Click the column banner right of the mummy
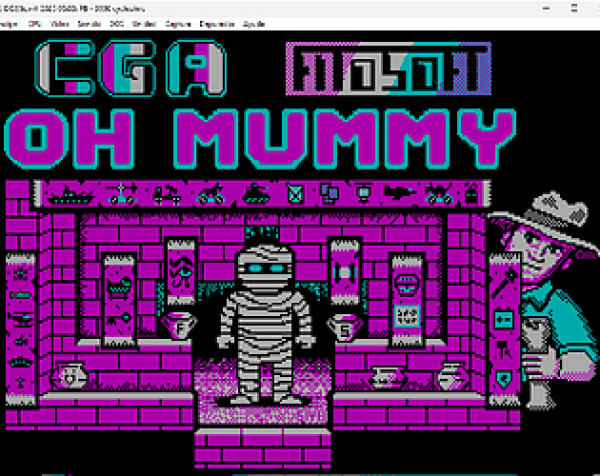 pyautogui.click(x=345, y=272)
